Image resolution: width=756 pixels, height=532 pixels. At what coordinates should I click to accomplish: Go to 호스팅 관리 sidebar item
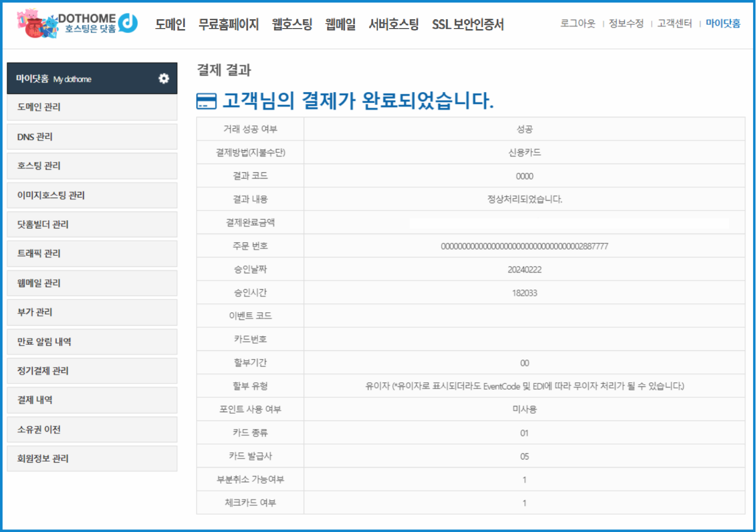pyautogui.click(x=92, y=166)
